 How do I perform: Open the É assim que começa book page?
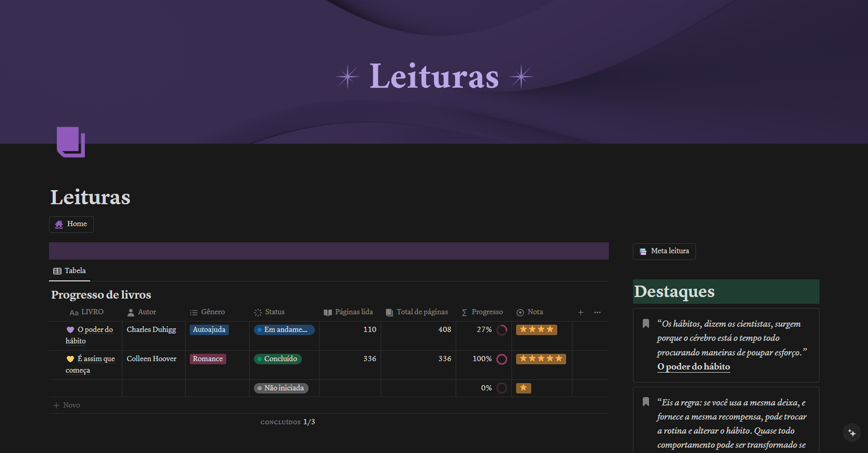pyautogui.click(x=90, y=364)
